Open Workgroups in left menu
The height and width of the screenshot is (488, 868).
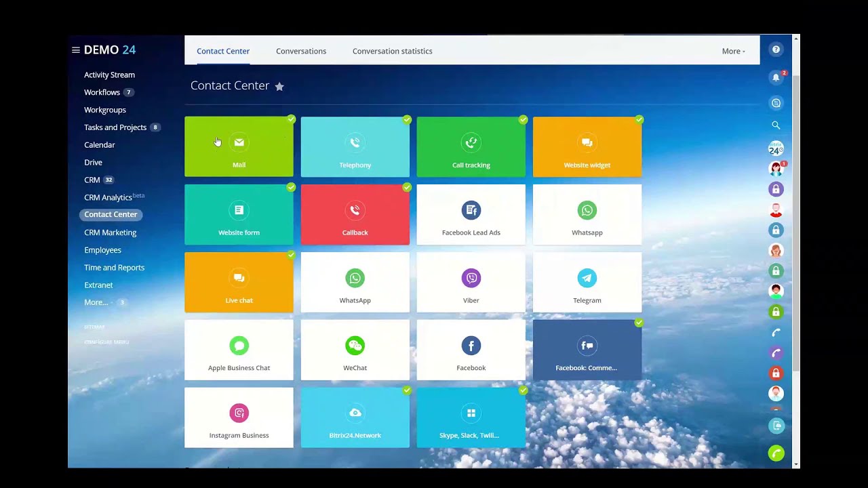tap(105, 110)
